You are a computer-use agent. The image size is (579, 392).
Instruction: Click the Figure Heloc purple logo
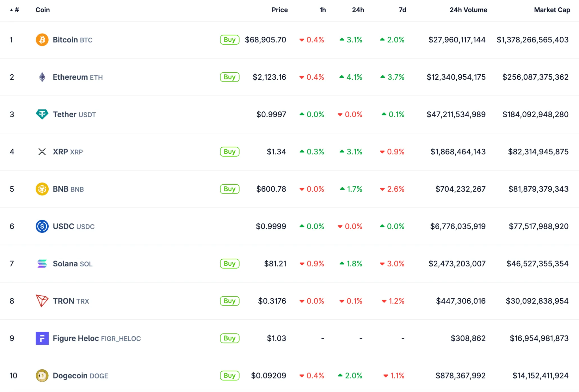tap(42, 338)
